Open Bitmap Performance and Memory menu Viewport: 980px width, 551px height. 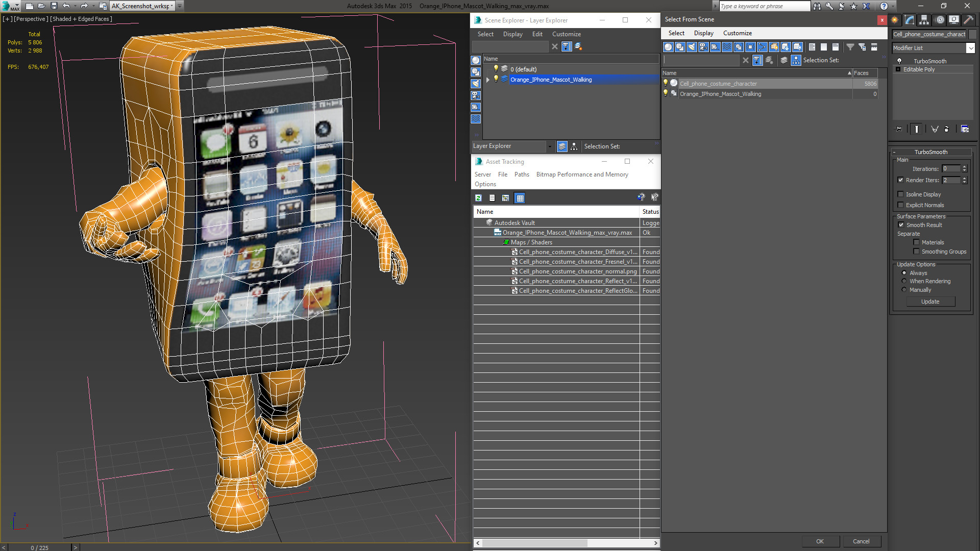(582, 174)
